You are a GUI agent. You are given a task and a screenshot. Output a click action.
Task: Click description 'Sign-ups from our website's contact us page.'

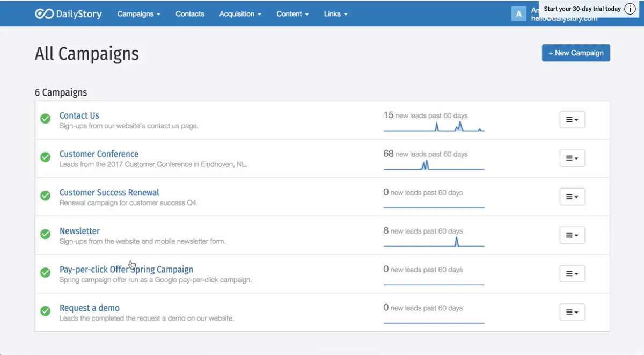click(129, 126)
